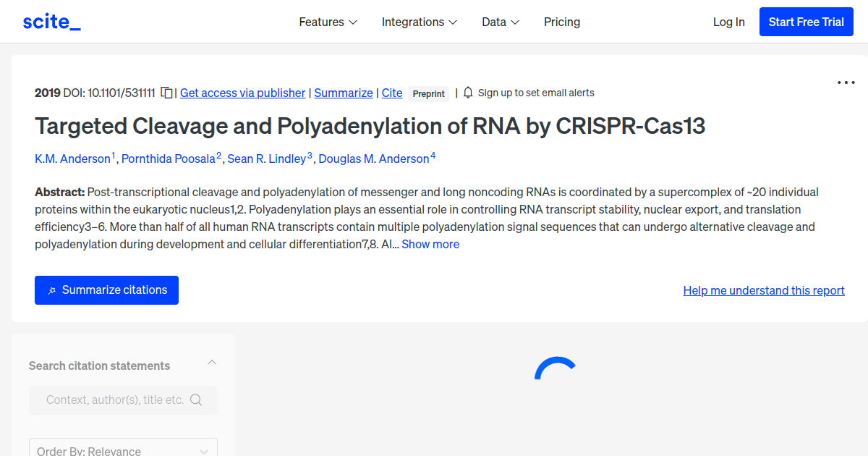Click the scite logo
This screenshot has width=868, height=456.
point(51,21)
